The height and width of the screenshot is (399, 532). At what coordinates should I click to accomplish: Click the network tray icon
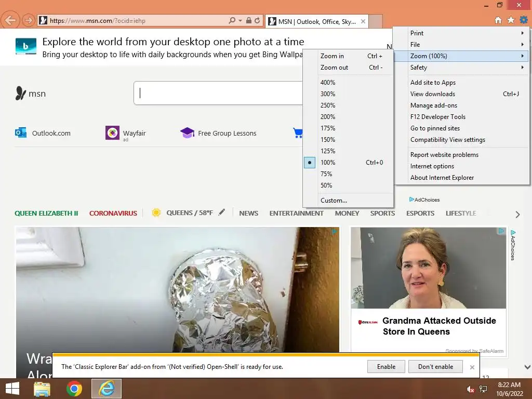(483, 389)
